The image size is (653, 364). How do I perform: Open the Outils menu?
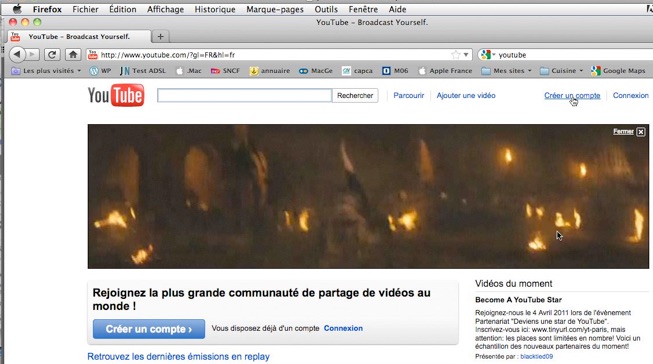tap(326, 9)
